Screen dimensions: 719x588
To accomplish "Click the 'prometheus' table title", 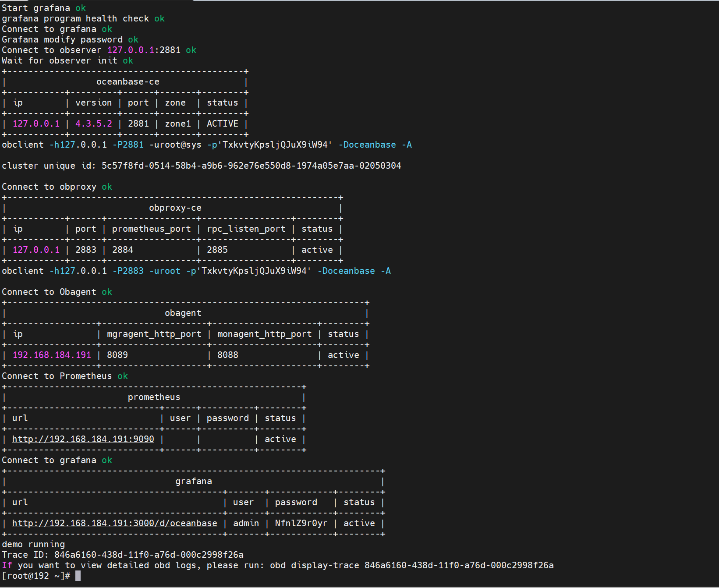I will click(x=154, y=397).
